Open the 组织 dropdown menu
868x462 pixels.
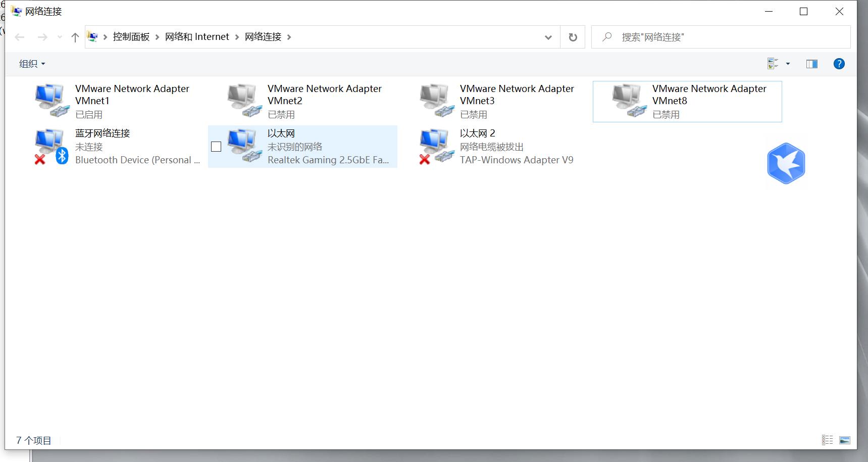click(32, 64)
